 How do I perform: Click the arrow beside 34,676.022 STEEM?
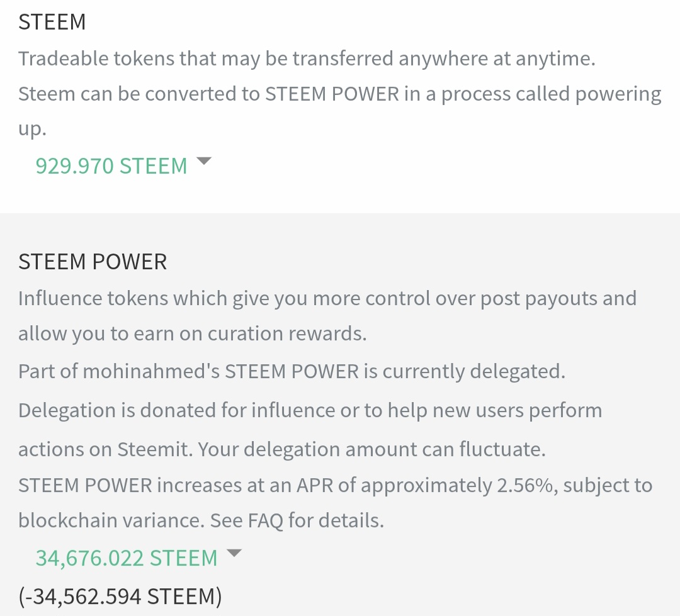coord(234,553)
